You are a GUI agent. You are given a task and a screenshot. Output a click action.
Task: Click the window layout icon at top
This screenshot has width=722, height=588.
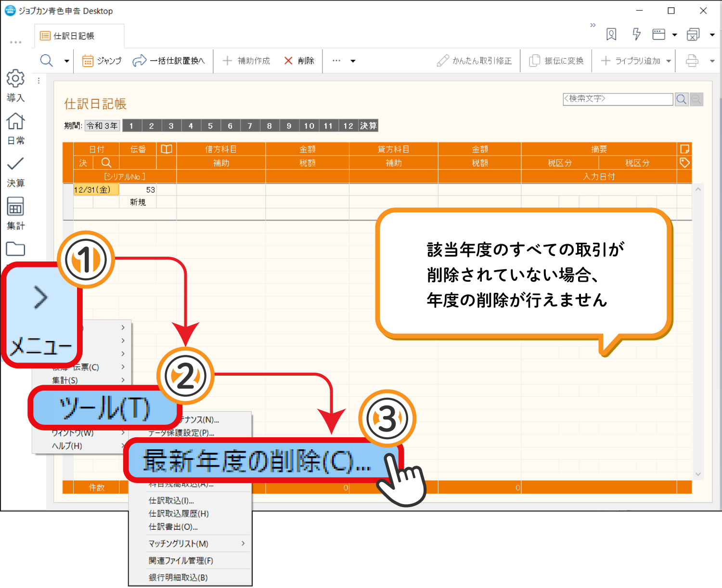pos(658,34)
